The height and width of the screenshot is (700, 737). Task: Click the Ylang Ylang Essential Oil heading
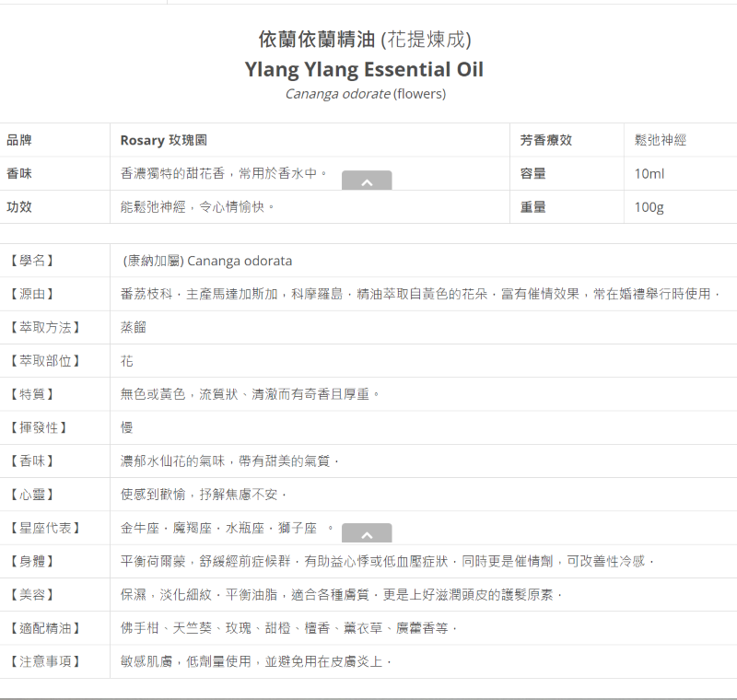pyautogui.click(x=364, y=70)
